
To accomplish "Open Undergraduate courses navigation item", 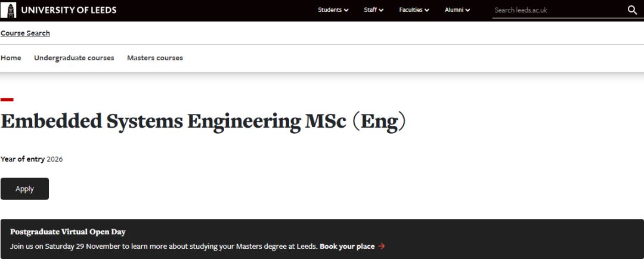I will coord(74,58).
